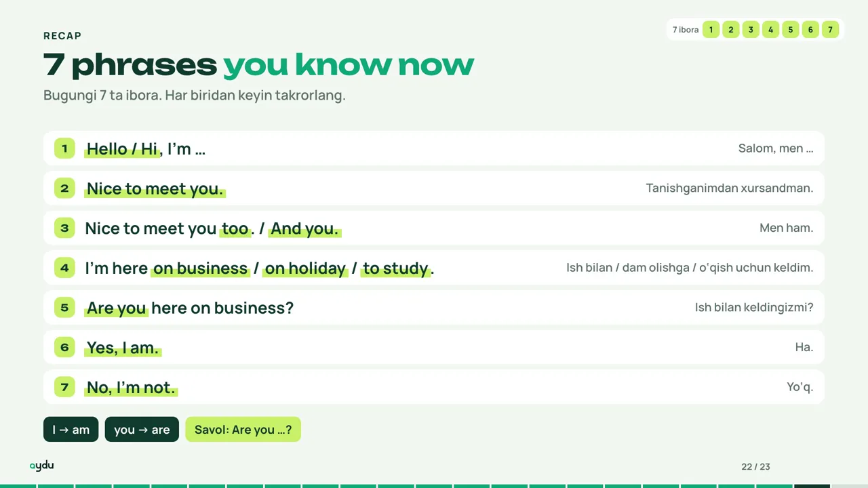Select the 'you → are' chip
The height and width of the screenshot is (488, 868).
pos(142,430)
